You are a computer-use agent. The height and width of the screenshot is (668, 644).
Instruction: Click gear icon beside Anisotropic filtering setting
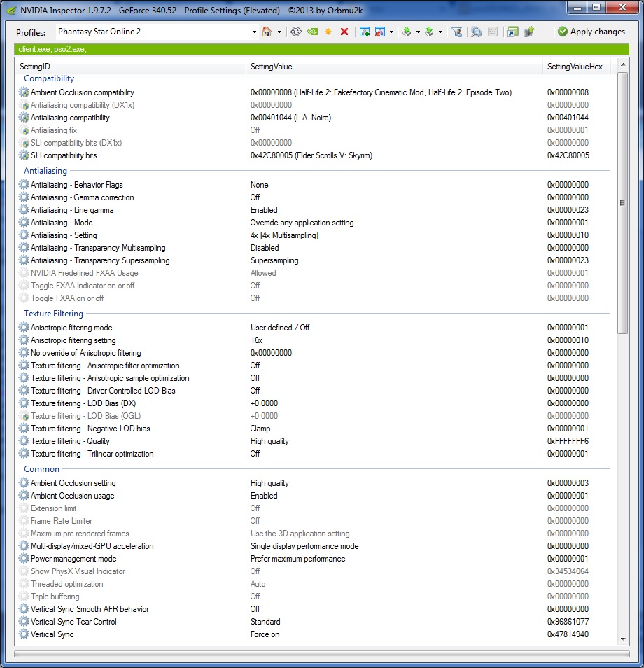point(24,340)
